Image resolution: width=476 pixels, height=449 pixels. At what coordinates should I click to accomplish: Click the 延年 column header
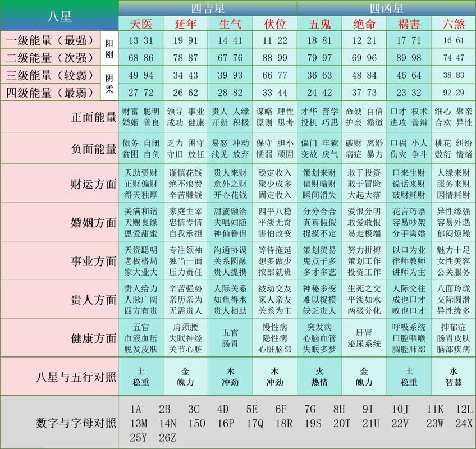coord(185,24)
